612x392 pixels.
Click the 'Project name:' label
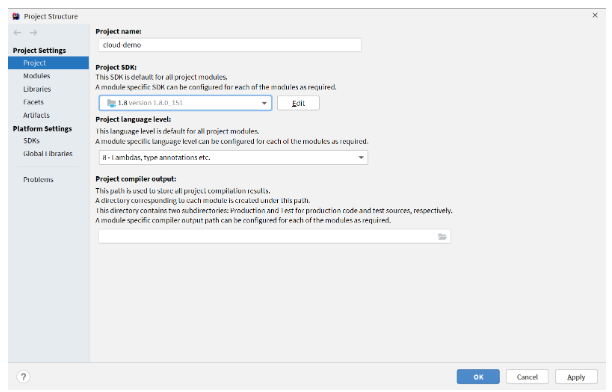pos(118,31)
